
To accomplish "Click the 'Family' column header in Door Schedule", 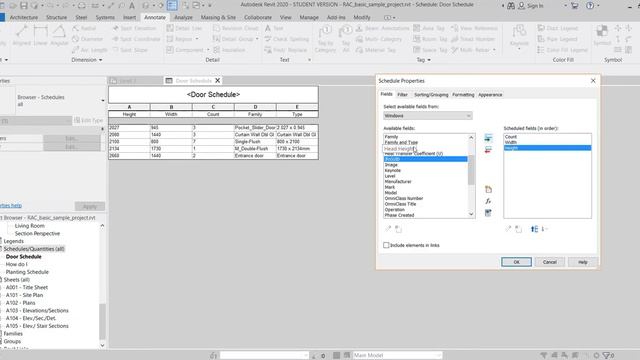I will 255,114.
